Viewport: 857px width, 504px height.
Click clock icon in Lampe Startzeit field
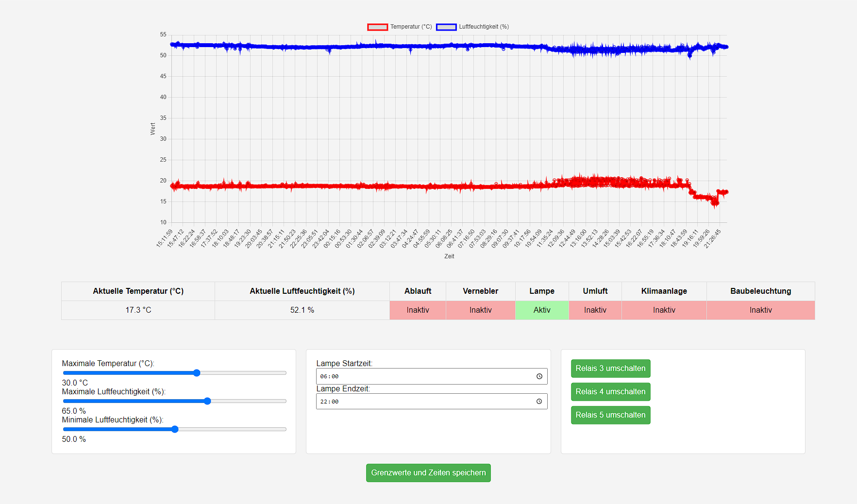[539, 376]
